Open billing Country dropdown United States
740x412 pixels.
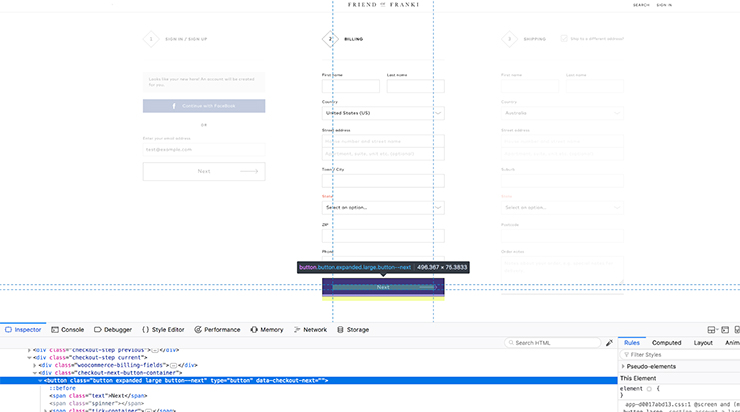tap(383, 113)
